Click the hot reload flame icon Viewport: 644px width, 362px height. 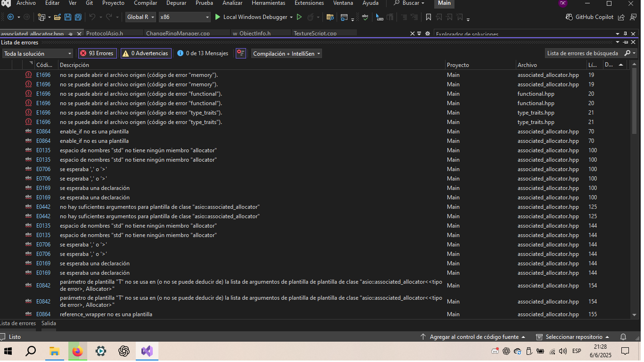(x=310, y=17)
